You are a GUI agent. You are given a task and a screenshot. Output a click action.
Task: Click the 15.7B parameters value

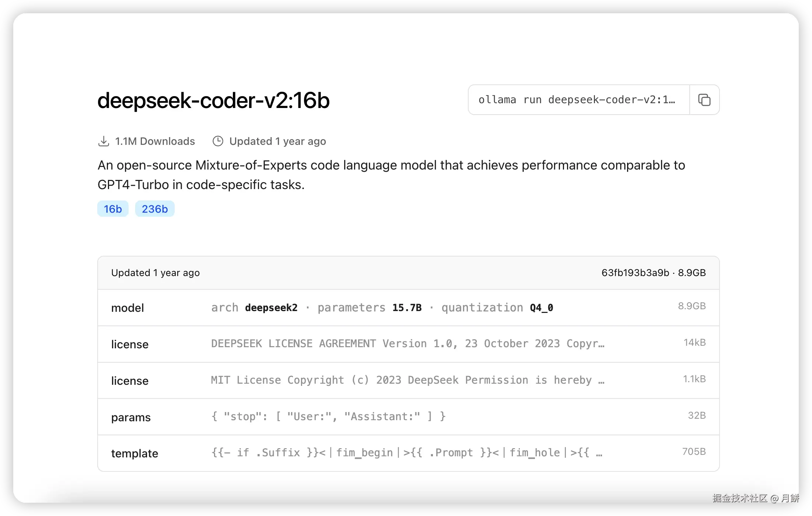[407, 308]
